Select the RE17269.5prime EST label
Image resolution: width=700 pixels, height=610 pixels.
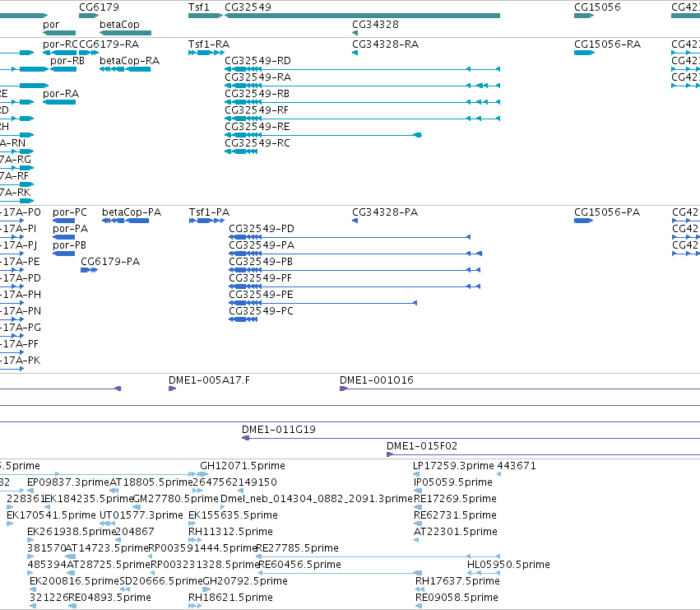click(x=455, y=499)
